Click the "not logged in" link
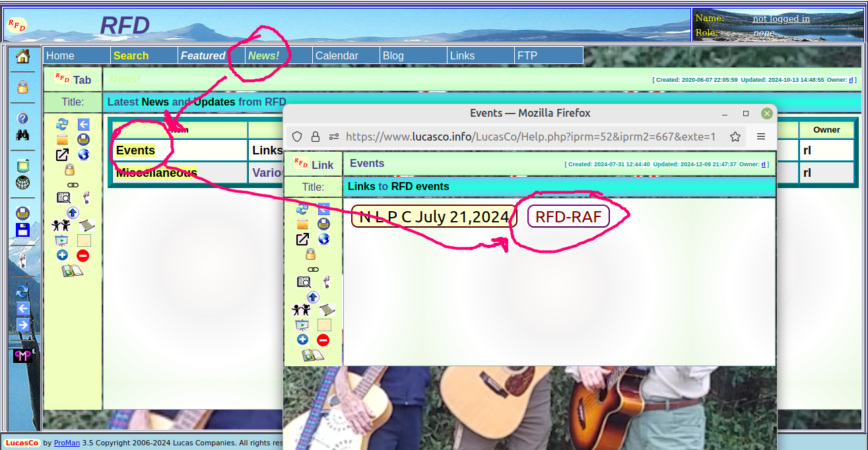The height and width of the screenshot is (450, 868). click(781, 18)
